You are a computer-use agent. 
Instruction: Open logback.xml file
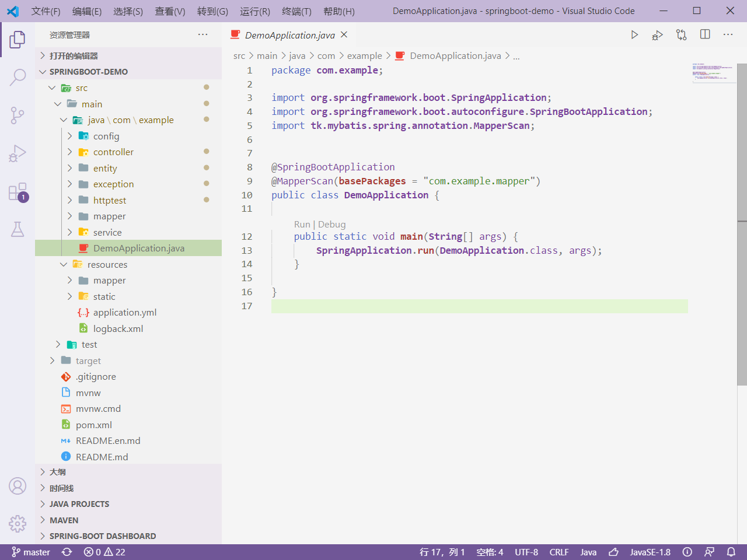click(128, 328)
